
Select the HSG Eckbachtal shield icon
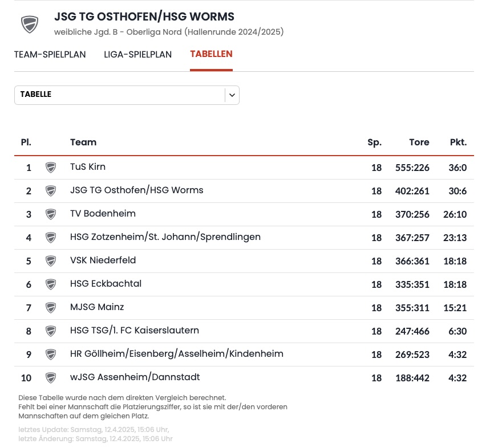[51, 284]
